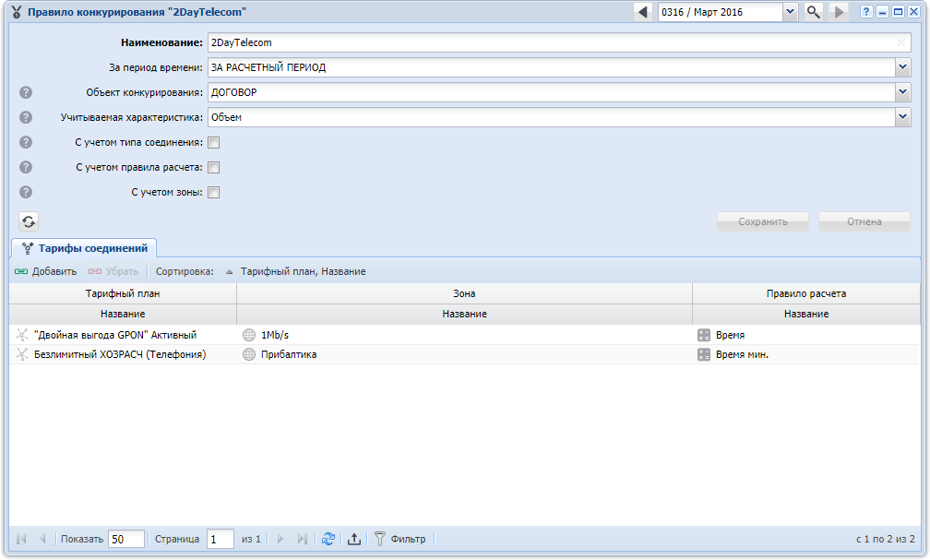Click the tariff icon of Безлимитный ХОЗРАСЧ row
Viewport: 930px width, 560px height.
(22, 355)
